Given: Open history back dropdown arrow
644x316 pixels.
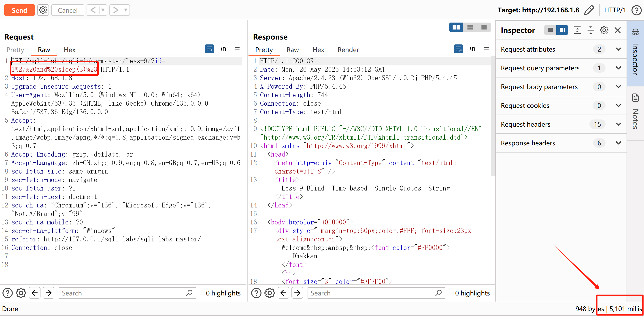Looking at the screenshot, I should 103,10.
